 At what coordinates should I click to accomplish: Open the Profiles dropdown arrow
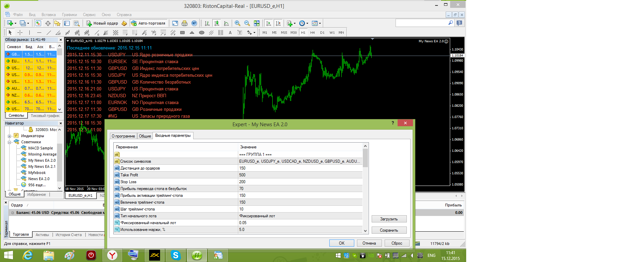28,23
